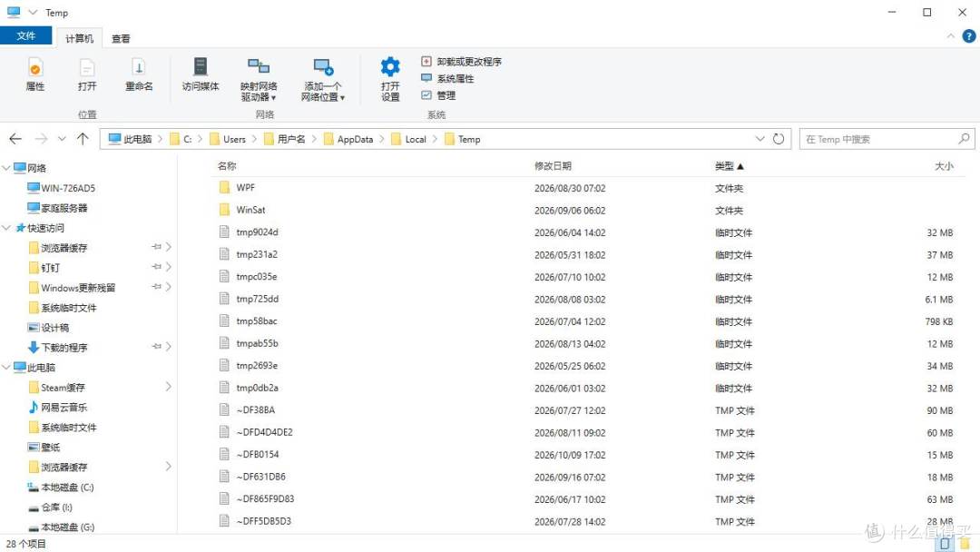Click the search magnifier icon

964,138
